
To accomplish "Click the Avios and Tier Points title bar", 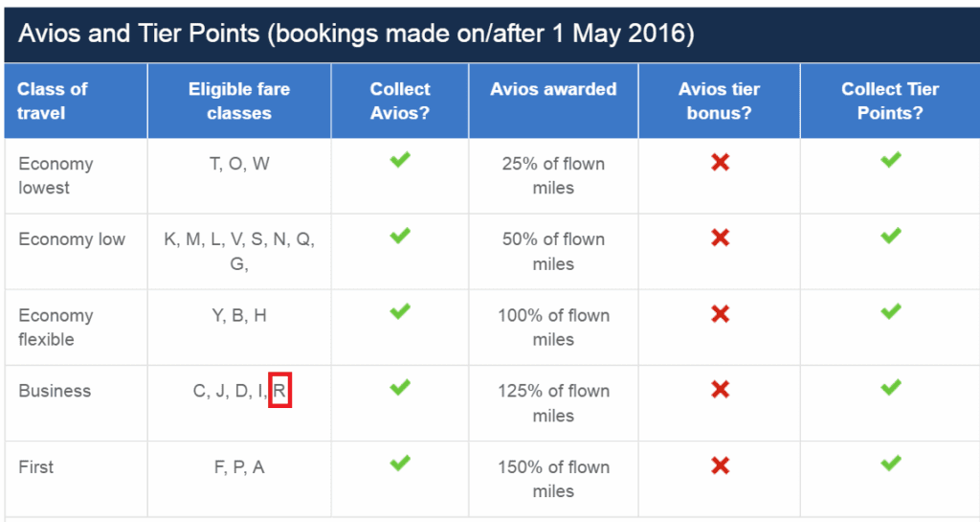I will 492,34.
